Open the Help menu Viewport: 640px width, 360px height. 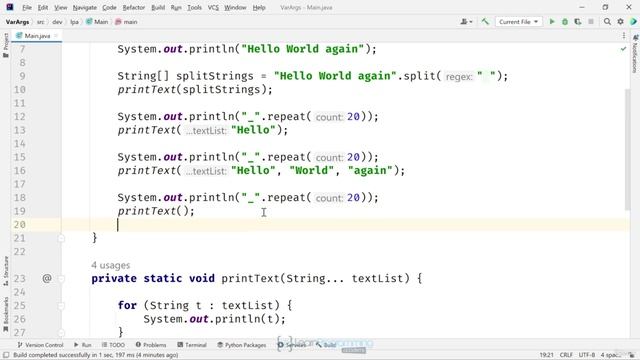point(259,7)
